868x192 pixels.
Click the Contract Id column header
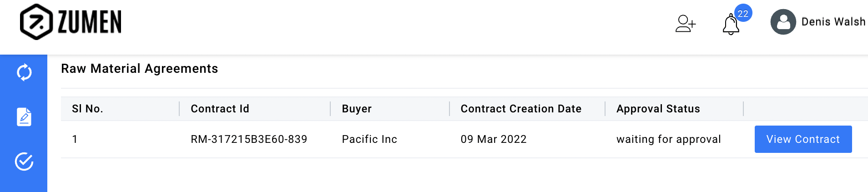(x=220, y=109)
